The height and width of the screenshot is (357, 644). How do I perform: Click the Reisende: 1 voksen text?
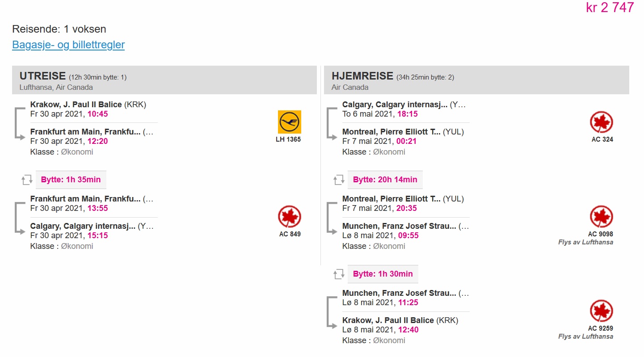(59, 29)
